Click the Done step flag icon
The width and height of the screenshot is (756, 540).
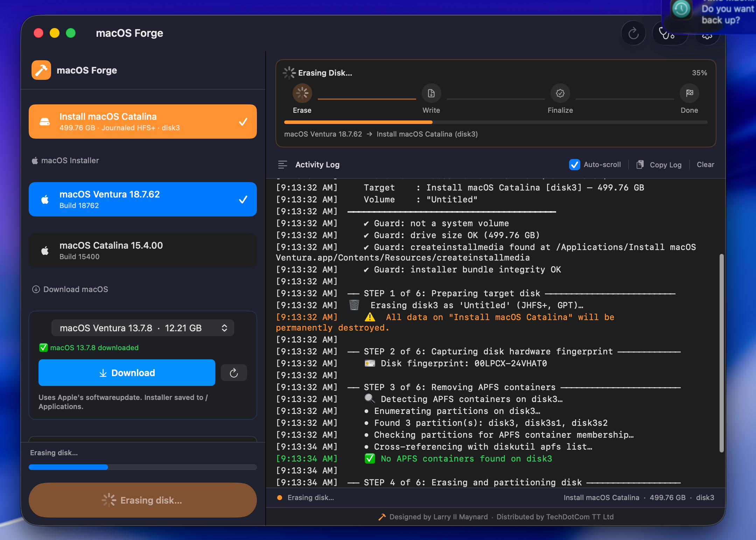pyautogui.click(x=689, y=93)
